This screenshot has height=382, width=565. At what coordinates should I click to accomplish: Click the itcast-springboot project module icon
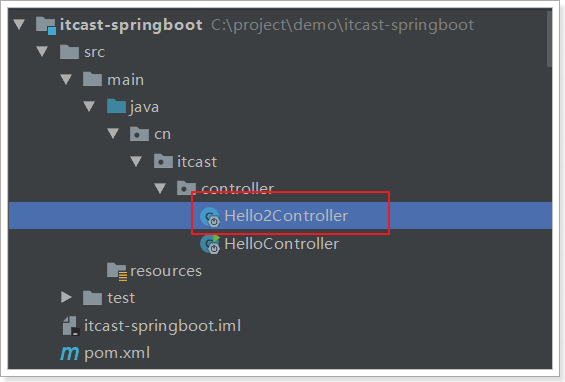46,25
